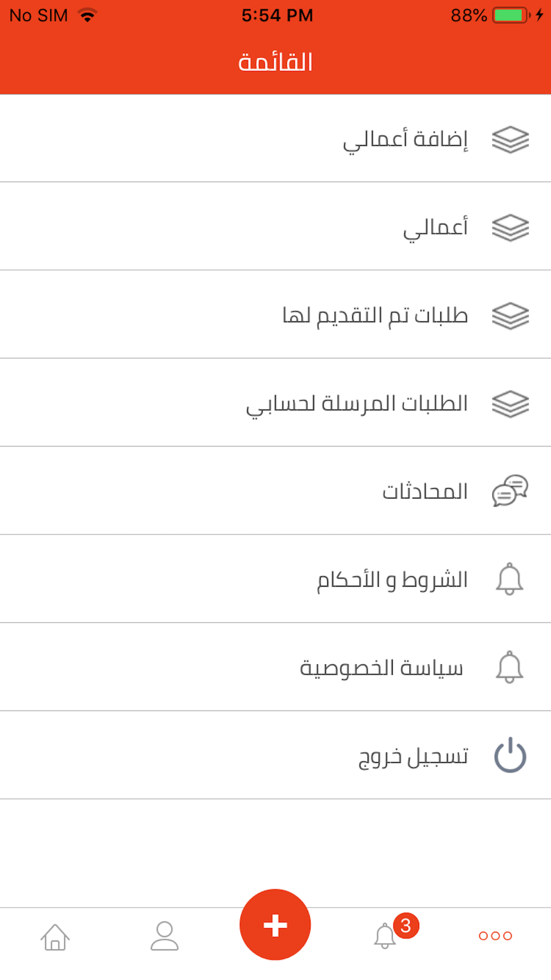
Task: Select طلبات تم التقديم لها entry
Action: tap(275, 314)
